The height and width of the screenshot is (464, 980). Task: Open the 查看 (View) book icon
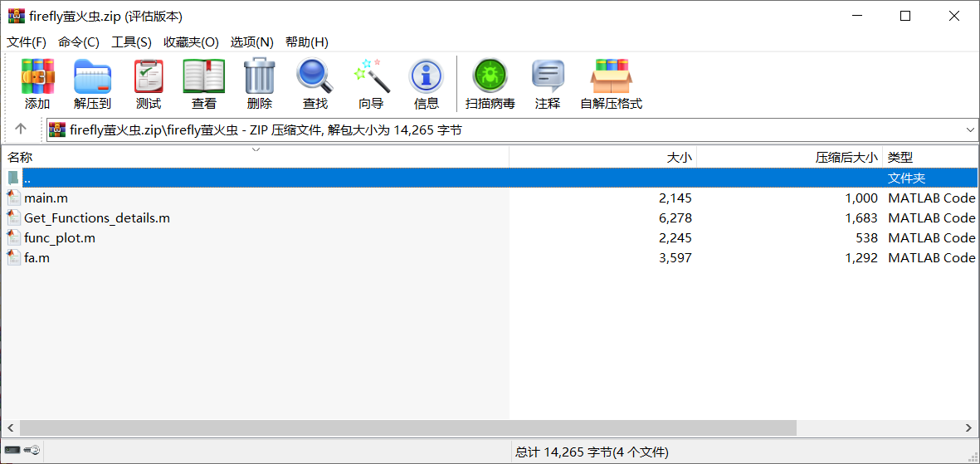[204, 76]
